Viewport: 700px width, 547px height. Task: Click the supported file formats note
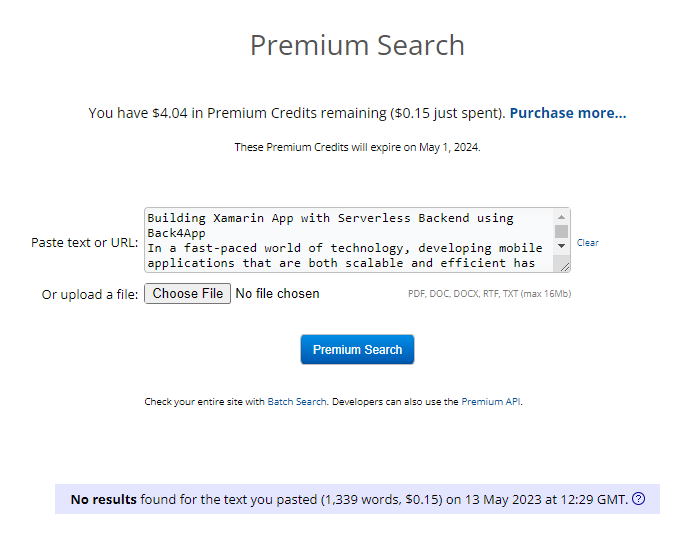(489, 294)
